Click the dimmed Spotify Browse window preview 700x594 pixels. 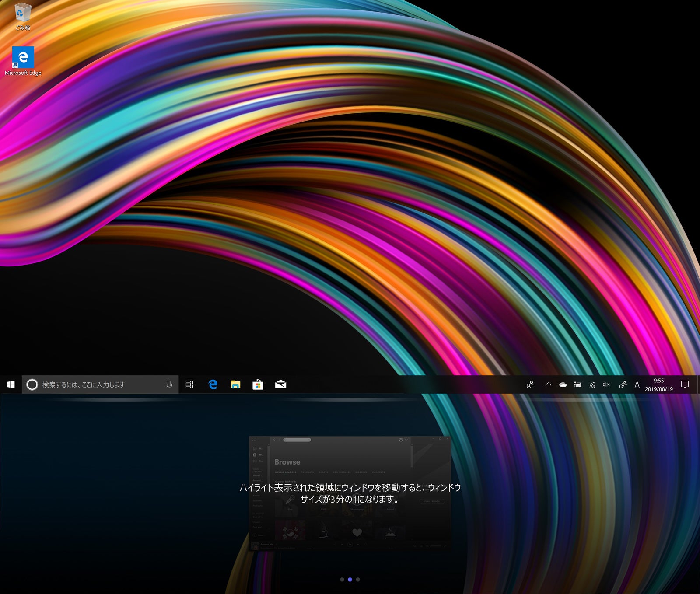(x=350, y=493)
